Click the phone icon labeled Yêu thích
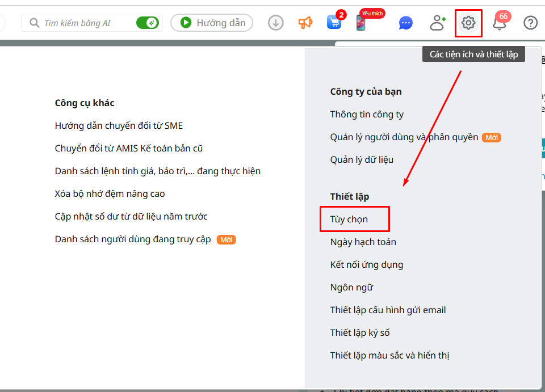Image resolution: width=545 pixels, height=392 pixels. click(361, 23)
